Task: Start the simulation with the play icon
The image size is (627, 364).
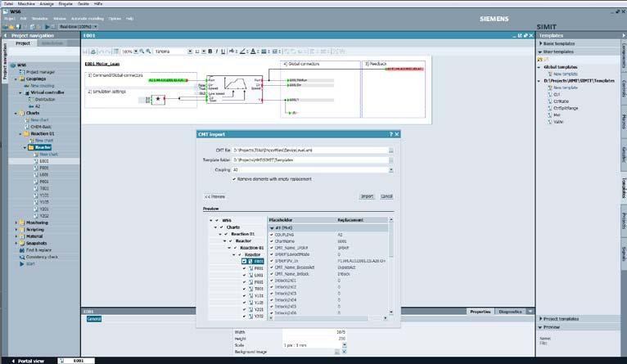Action: (x=47, y=27)
